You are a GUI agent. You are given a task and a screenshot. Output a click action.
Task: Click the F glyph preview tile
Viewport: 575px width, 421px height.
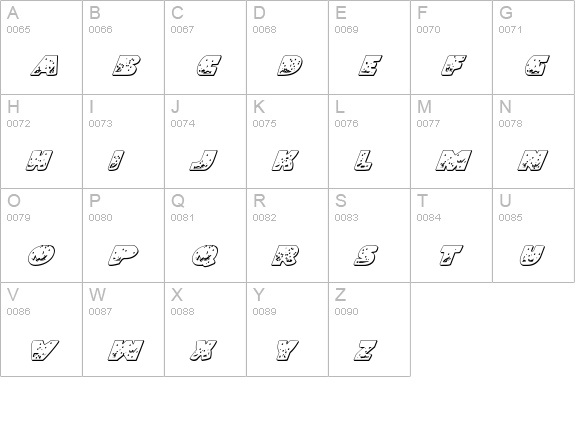[451, 47]
